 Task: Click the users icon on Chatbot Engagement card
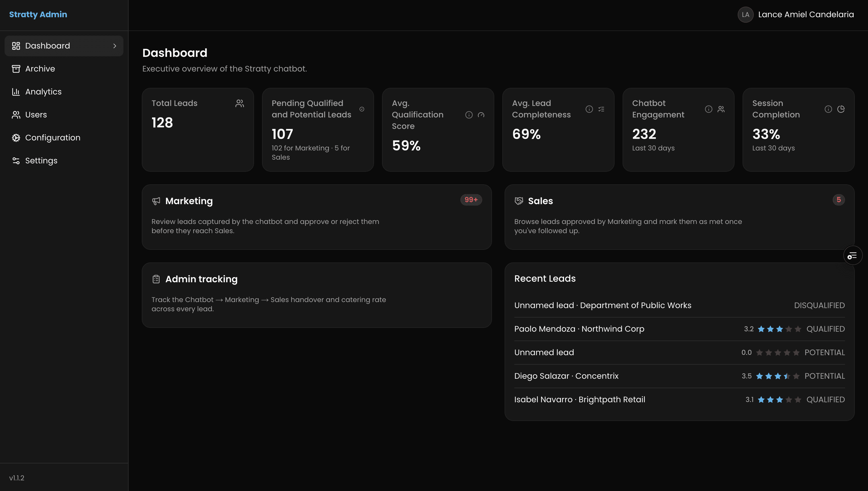coord(721,109)
